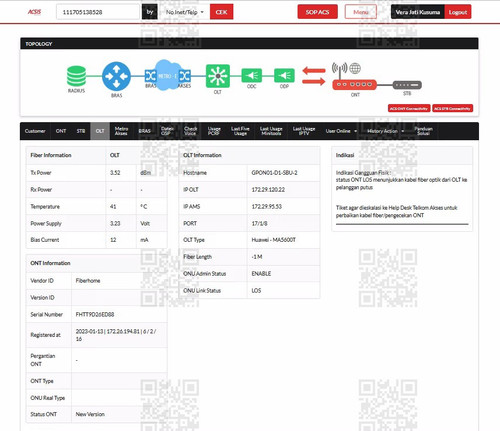The height and width of the screenshot is (431, 500).
Task: Click the Power Supply value 3.23
Action: [115, 223]
